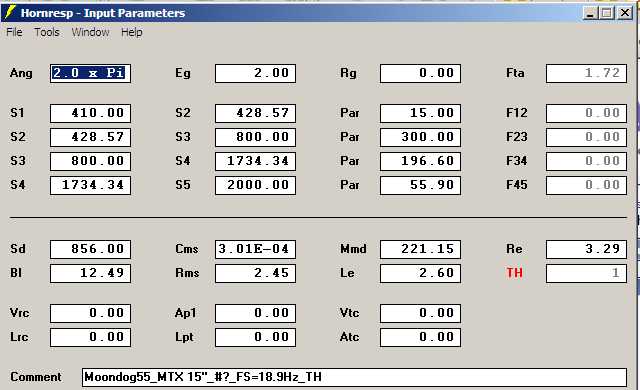Click the F12 field
This screenshot has width=640, height=390.
click(x=586, y=113)
